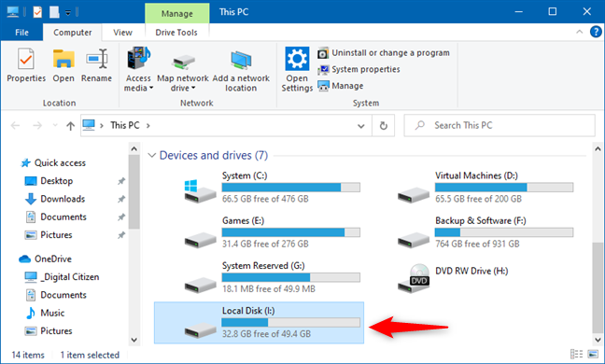605x364 pixels.
Task: Click Quick access in navigation pane
Action: (53, 162)
